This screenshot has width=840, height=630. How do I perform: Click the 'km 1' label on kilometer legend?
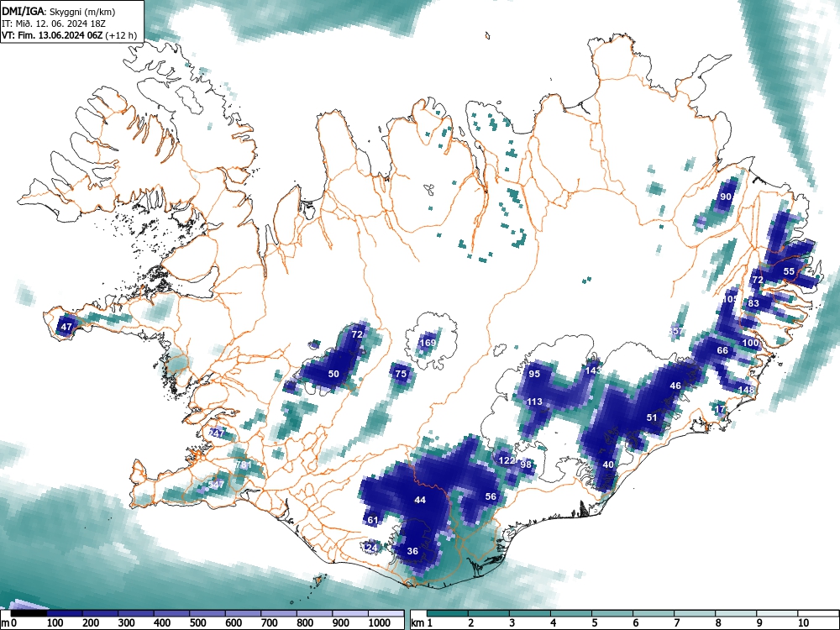(x=423, y=623)
